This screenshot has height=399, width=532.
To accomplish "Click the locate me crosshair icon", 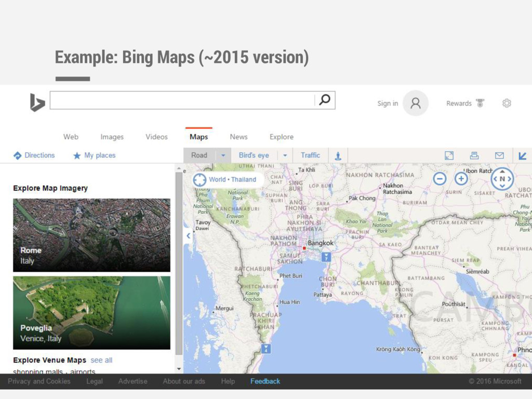I will coord(199,179).
